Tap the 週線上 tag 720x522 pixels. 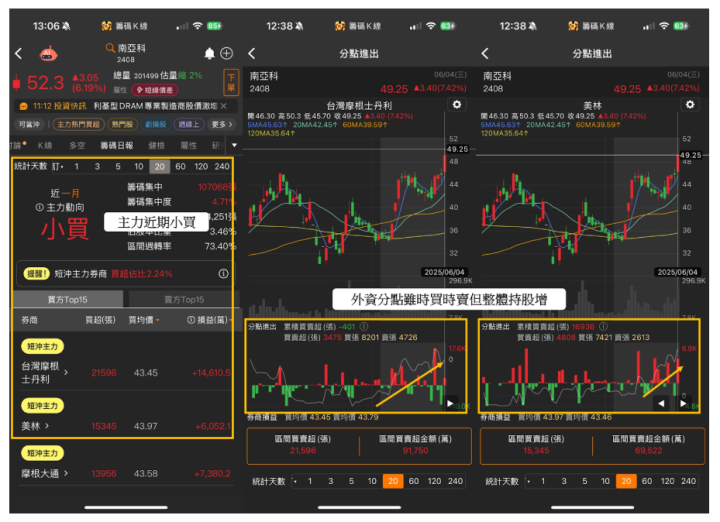189,124
